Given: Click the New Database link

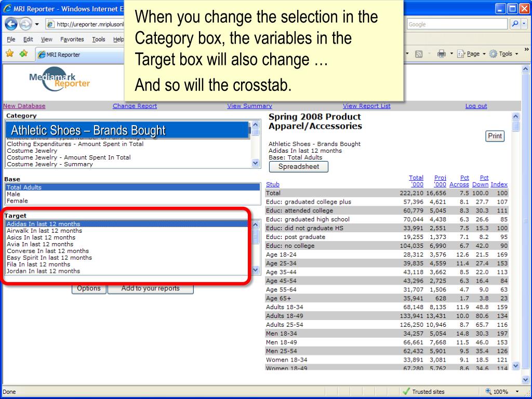Looking at the screenshot, I should pos(24,106).
